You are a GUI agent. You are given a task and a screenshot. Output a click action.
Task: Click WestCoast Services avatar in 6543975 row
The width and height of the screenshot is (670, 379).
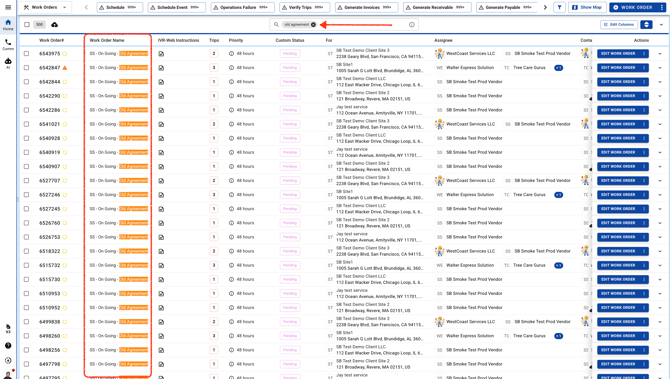coord(439,53)
